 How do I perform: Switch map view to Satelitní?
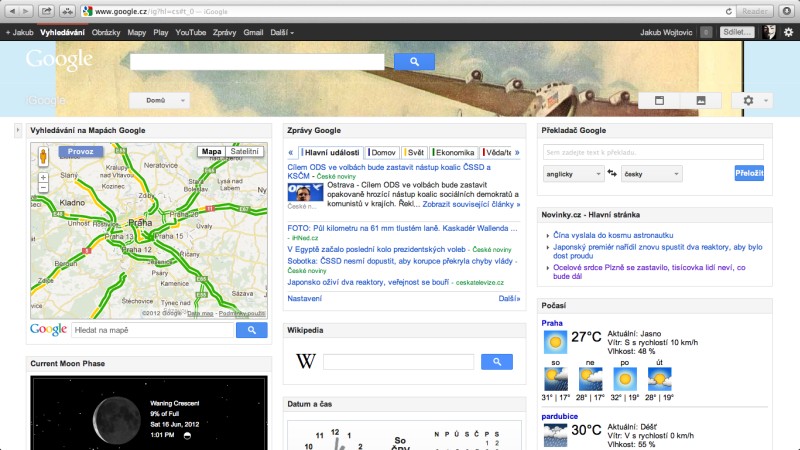click(244, 152)
